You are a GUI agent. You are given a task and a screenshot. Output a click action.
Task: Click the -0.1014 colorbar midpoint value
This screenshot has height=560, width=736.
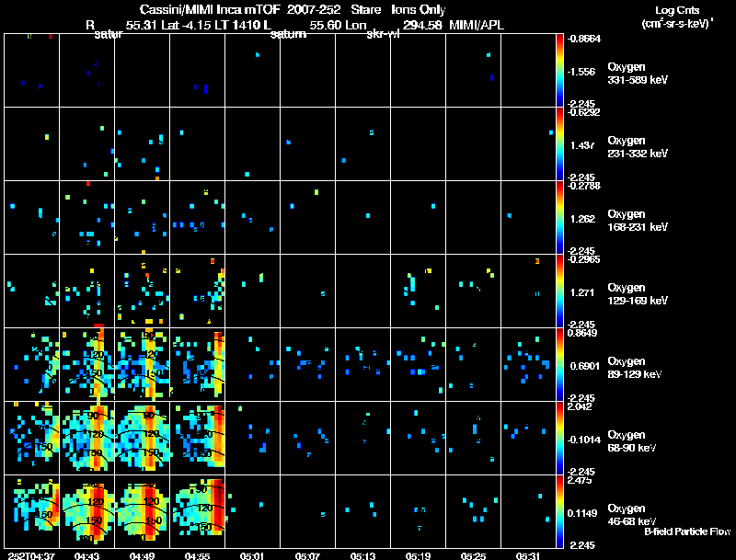583,440
